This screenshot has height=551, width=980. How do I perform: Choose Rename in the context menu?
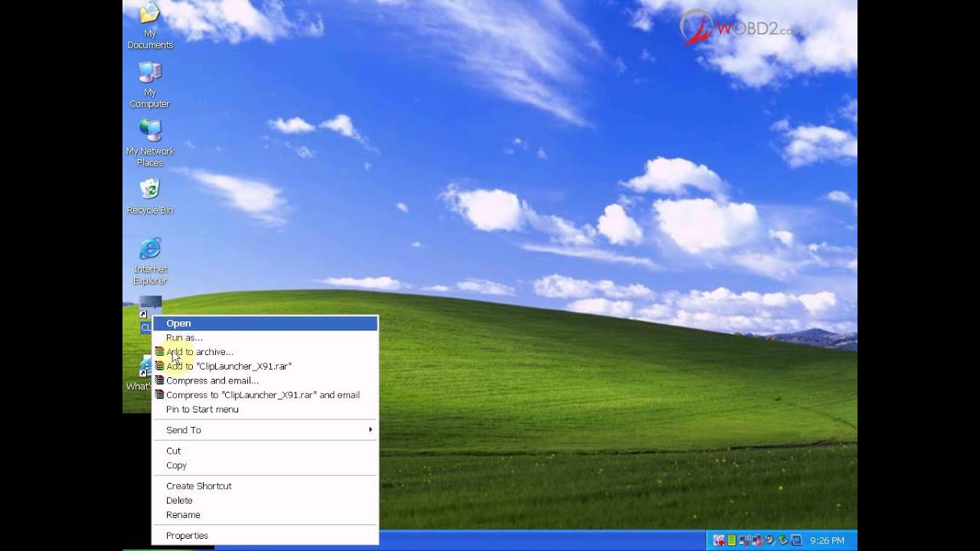[x=265, y=515]
